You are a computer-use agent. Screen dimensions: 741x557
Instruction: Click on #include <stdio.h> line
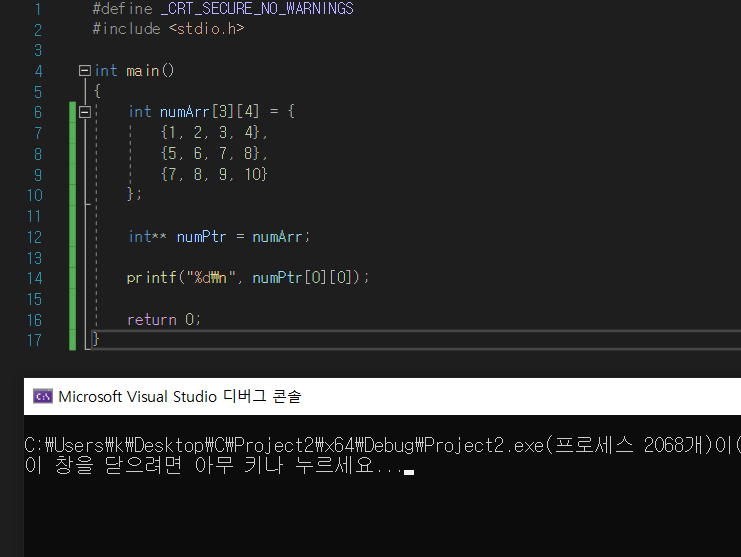168,29
